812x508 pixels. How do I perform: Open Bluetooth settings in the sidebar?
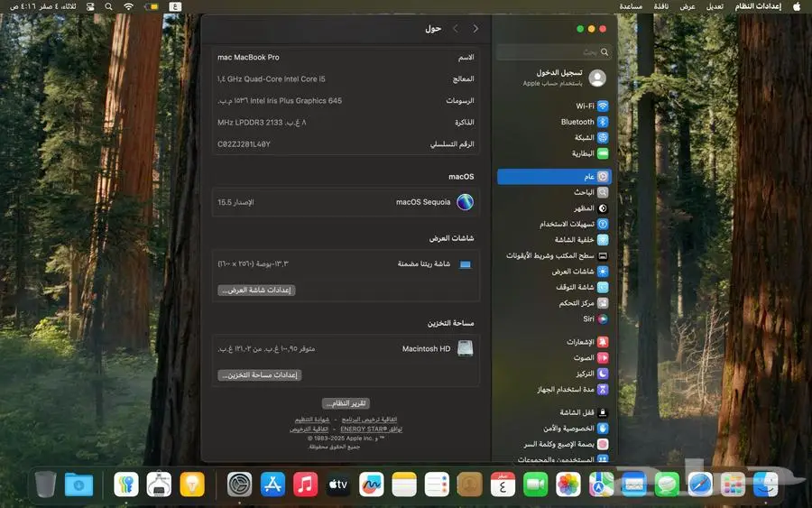[x=554, y=122]
